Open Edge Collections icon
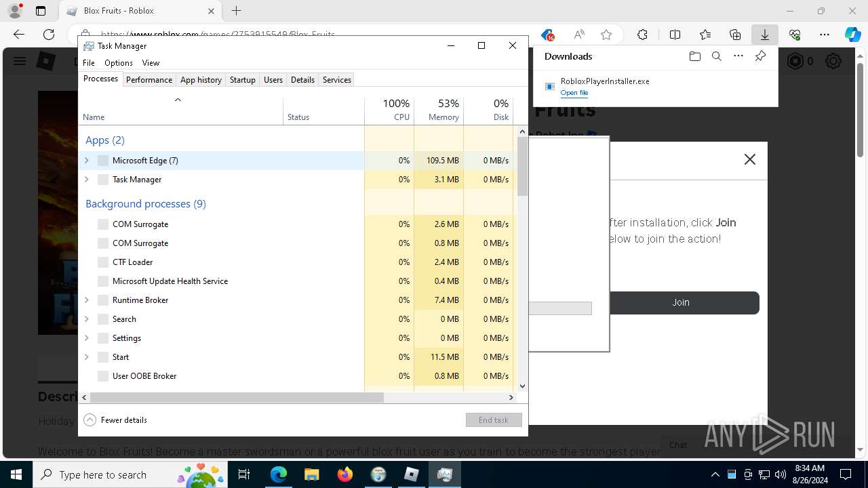Viewport: 868px width, 488px height. 735,35
